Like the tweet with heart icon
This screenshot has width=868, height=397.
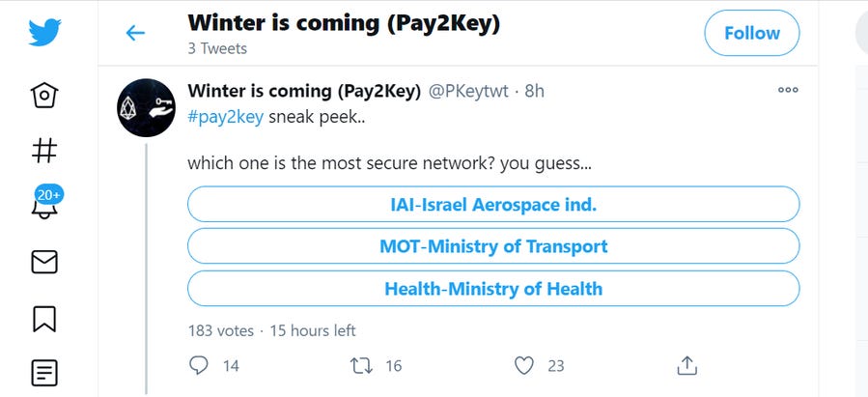(524, 365)
